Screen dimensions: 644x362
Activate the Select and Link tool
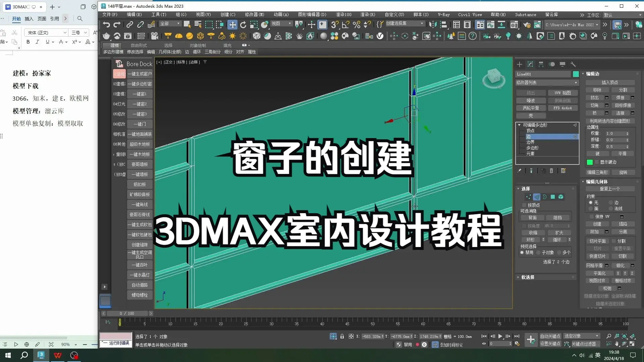129,24
